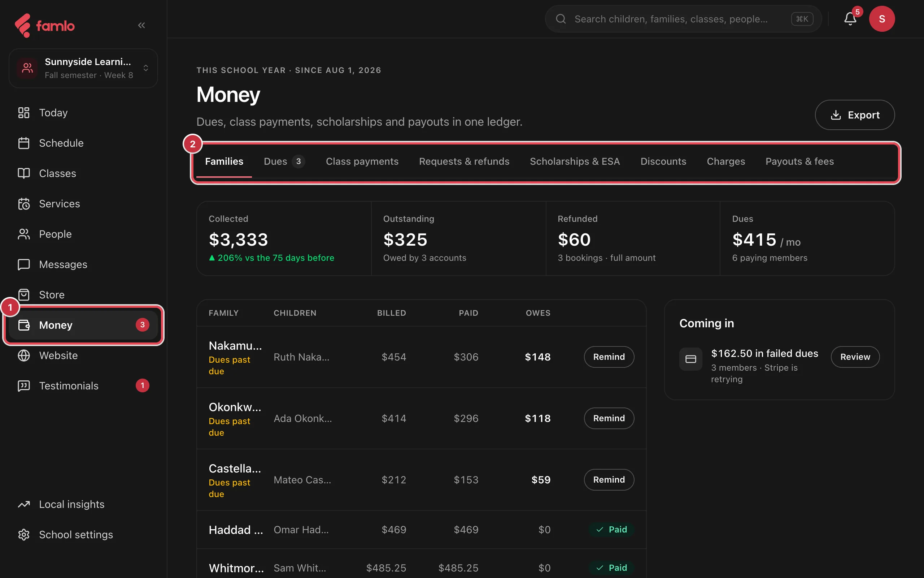Go to Schedule in the sidebar
924x578 pixels.
[83, 143]
